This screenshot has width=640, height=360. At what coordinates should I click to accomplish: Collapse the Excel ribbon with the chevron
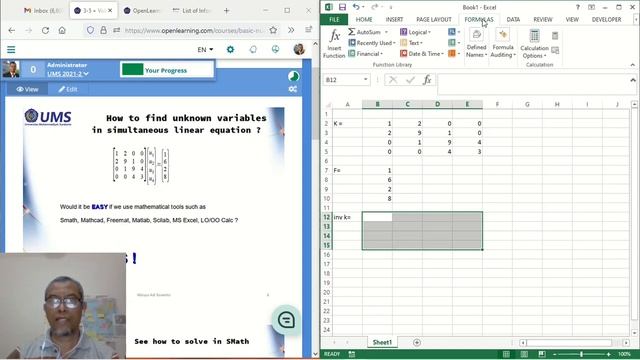(x=633, y=64)
